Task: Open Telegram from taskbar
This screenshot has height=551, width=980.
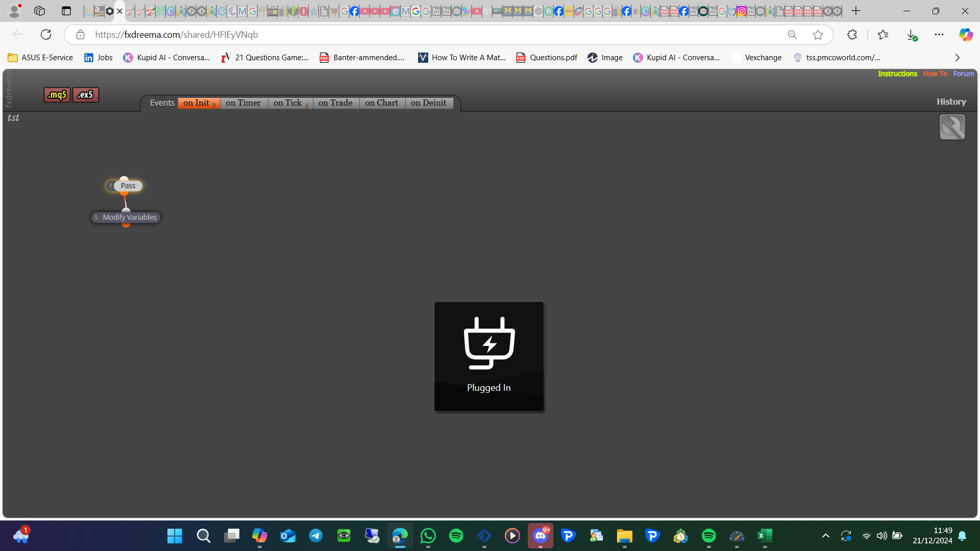Action: (x=316, y=536)
